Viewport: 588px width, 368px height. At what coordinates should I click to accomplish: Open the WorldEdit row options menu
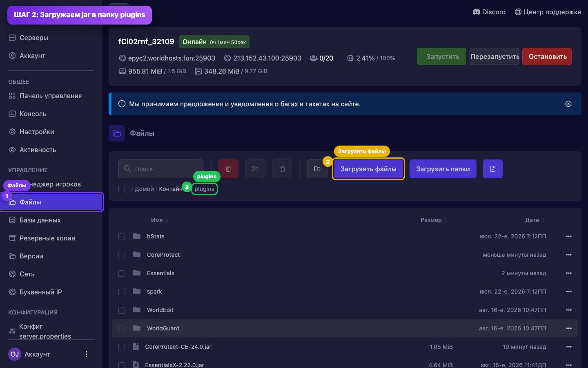569,310
